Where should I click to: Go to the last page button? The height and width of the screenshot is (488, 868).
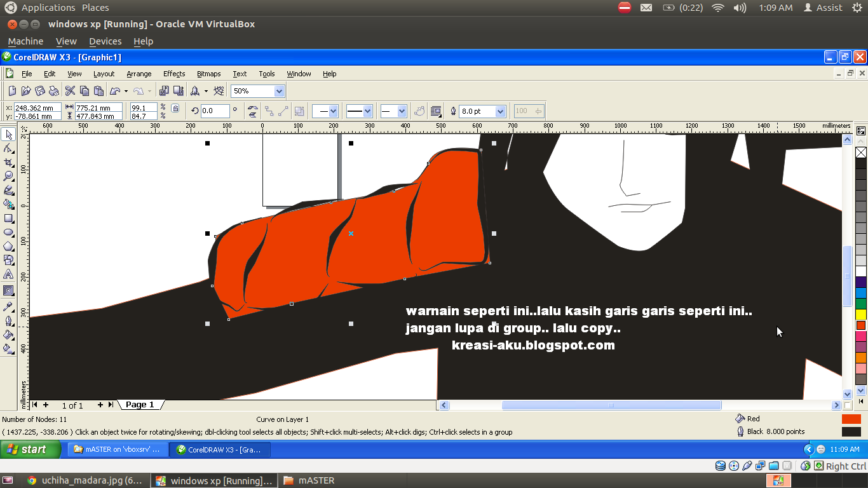pos(111,405)
